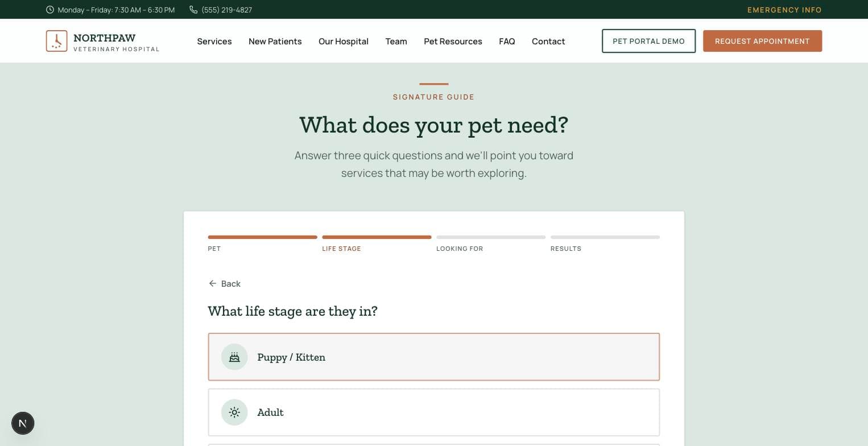Viewport: 868px width, 446px height.
Task: Open the FAQ page
Action: point(507,41)
